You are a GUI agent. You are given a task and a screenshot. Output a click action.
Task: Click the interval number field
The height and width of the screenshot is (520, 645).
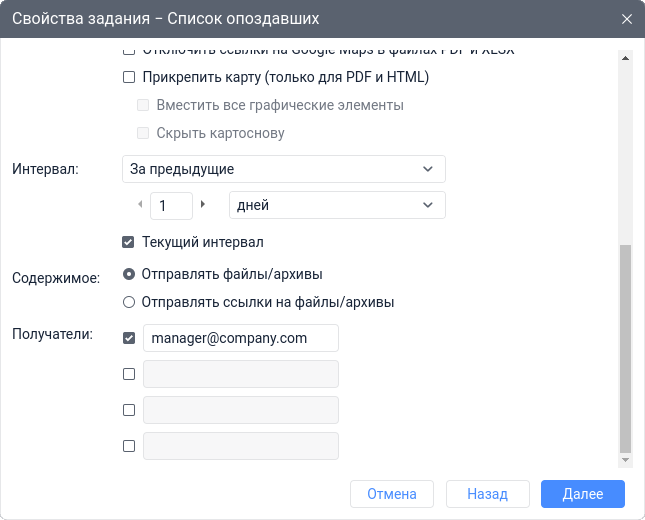pos(171,205)
